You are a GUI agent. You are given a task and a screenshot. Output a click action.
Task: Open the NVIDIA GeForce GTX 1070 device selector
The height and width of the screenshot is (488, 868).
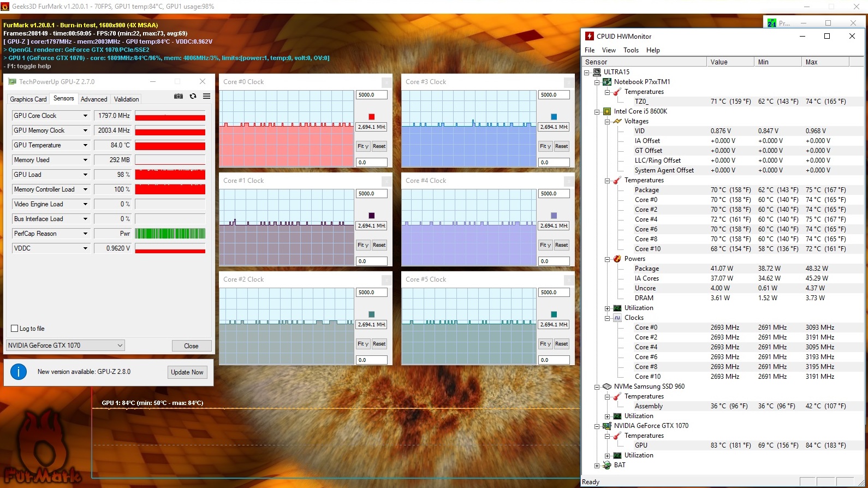point(66,346)
